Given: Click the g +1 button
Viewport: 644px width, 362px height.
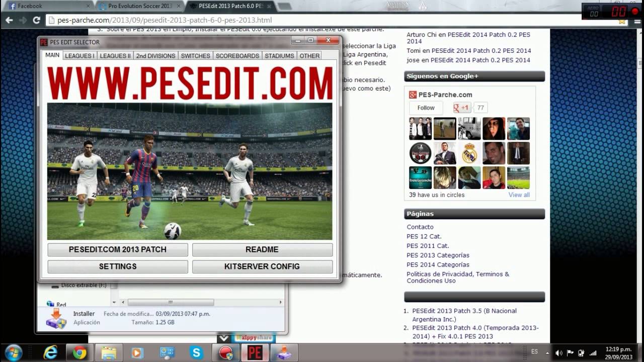Looking at the screenshot, I should tap(461, 108).
